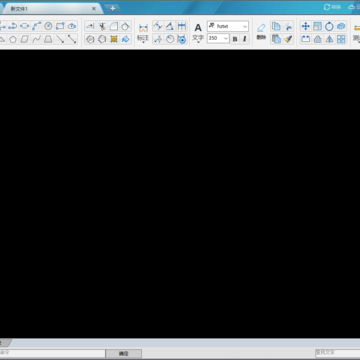Click the search text field at the bottom right

pos(337,353)
